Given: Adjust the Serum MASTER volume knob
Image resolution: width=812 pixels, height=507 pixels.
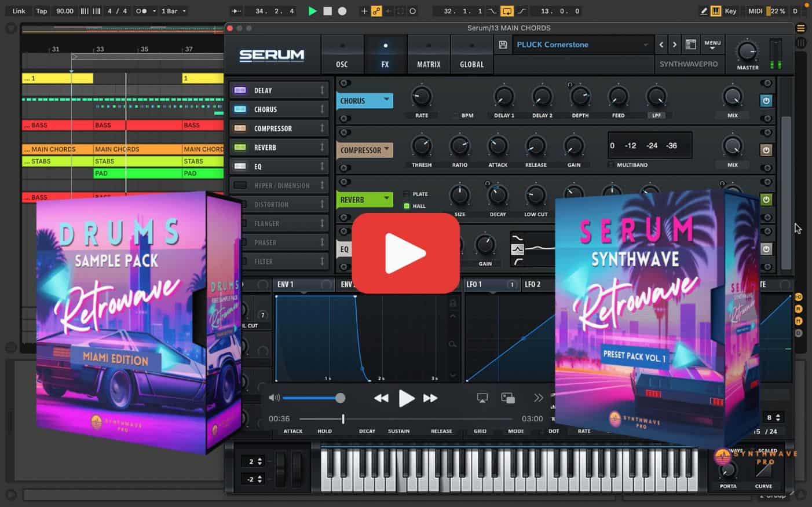Looking at the screenshot, I should coord(747,52).
